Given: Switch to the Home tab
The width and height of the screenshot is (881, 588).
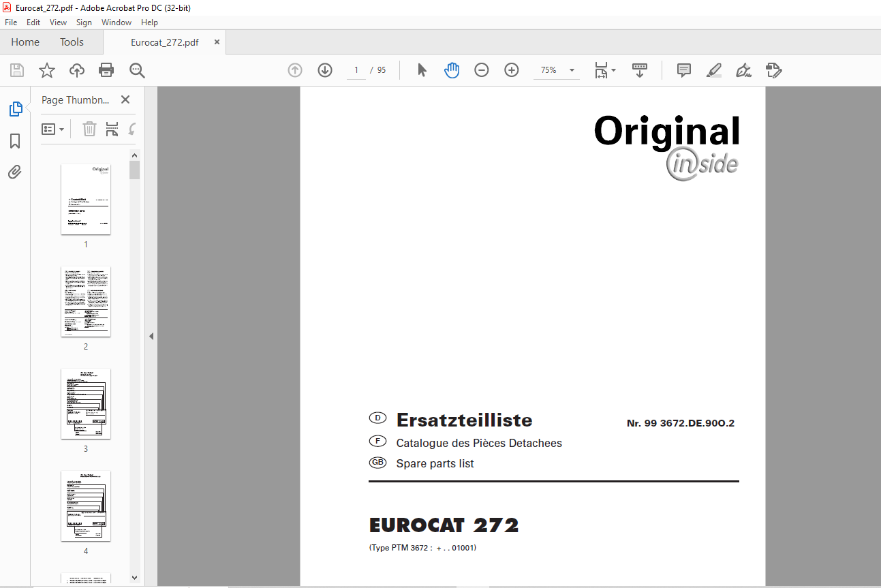Looking at the screenshot, I should point(25,42).
